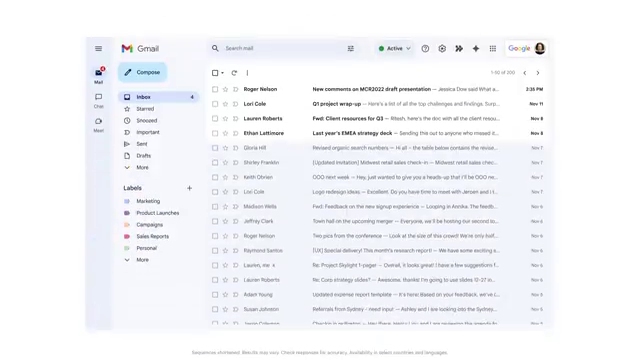Image resolution: width=640 pixels, height=360 pixels.
Task: Tick the Lauren Roberts Client resources checkbox
Action: point(215,119)
